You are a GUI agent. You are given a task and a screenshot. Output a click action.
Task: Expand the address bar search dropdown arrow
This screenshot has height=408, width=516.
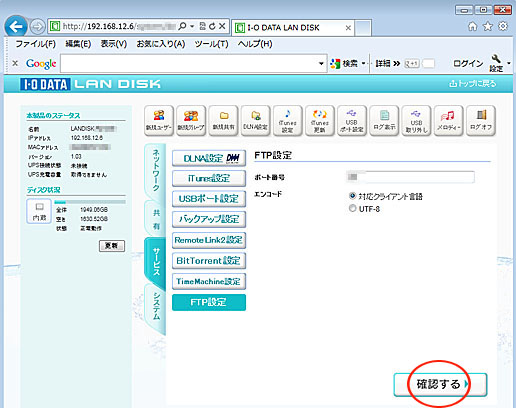pyautogui.click(x=192, y=26)
